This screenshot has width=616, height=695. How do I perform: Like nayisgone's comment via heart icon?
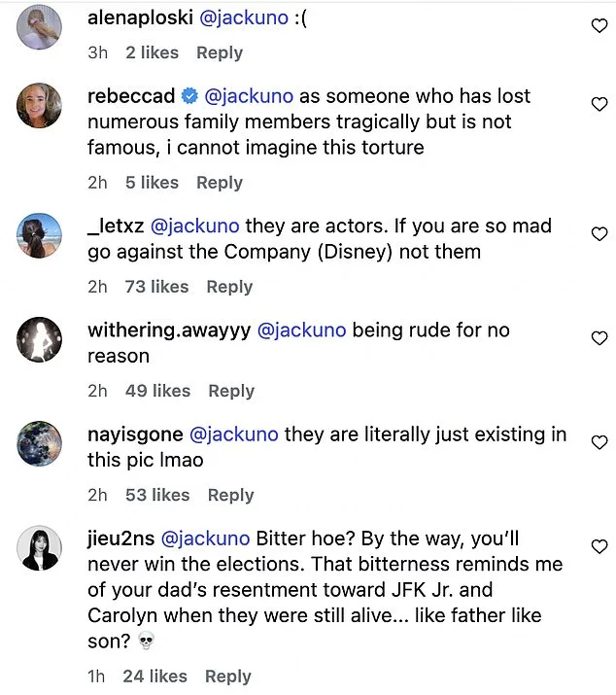pos(599,442)
